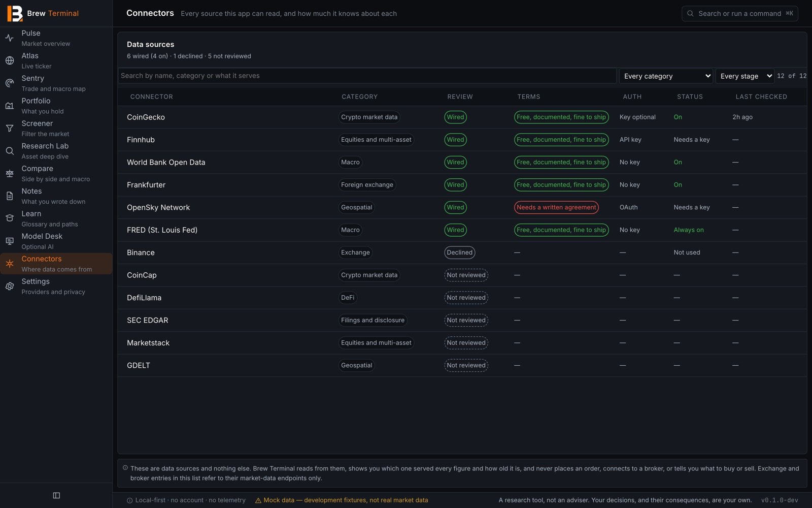Click the Category column header
Viewport: 812px width, 508px height.
pyautogui.click(x=359, y=97)
